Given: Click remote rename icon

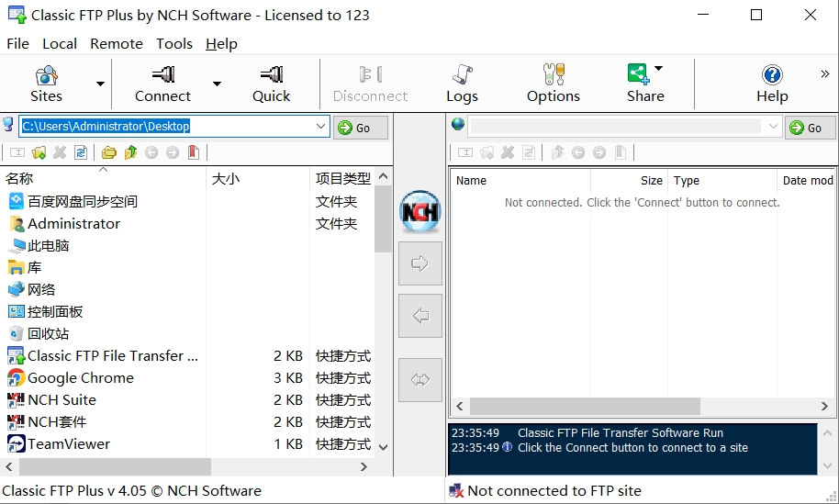Looking at the screenshot, I should click(465, 152).
